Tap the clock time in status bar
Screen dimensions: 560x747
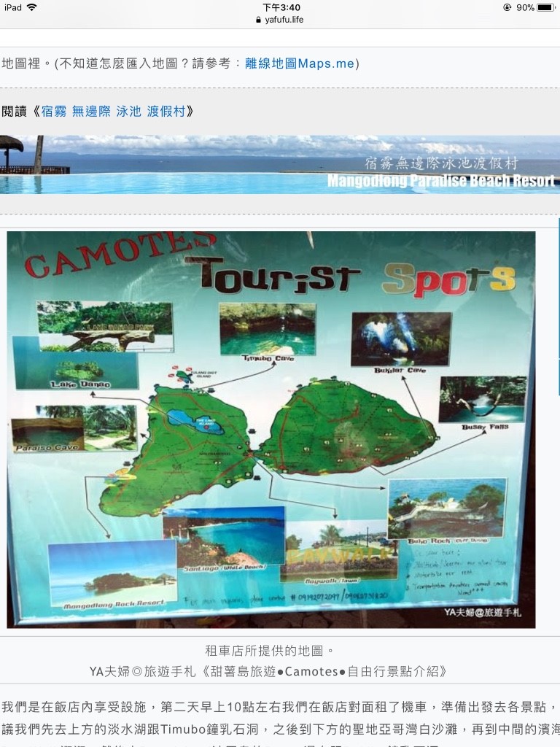[281, 7]
